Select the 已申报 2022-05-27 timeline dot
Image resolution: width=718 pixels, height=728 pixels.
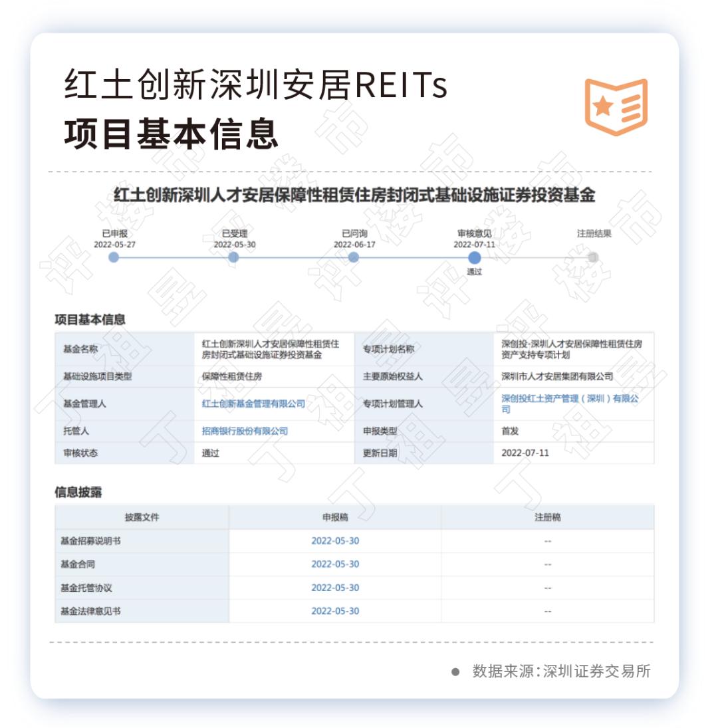[x=114, y=257]
